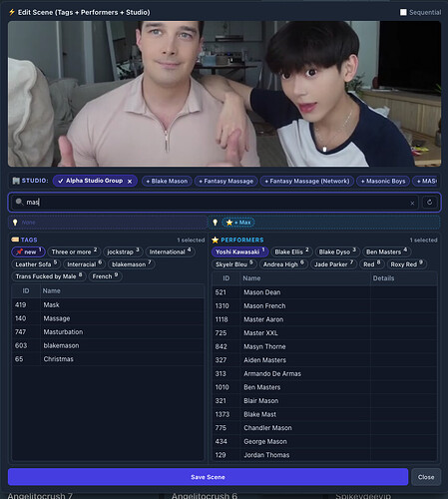Add the Ben Masters performer chip
This screenshot has height=499, width=448.
(x=386, y=251)
